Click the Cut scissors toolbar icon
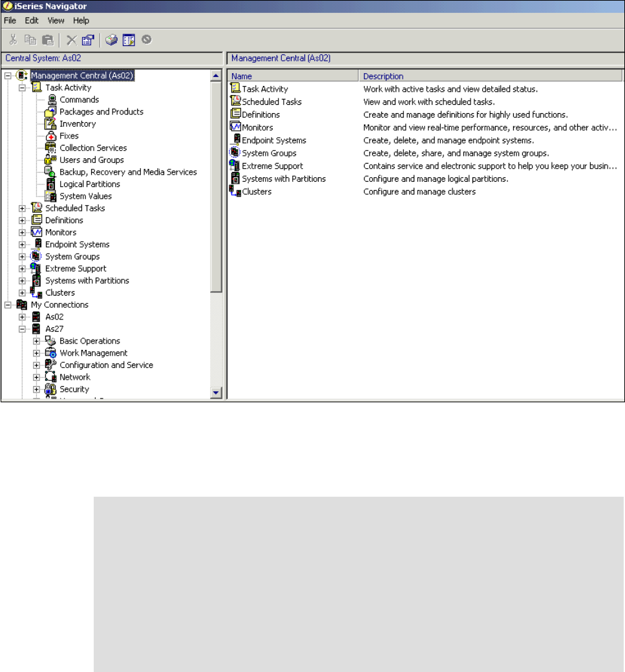 point(13,40)
